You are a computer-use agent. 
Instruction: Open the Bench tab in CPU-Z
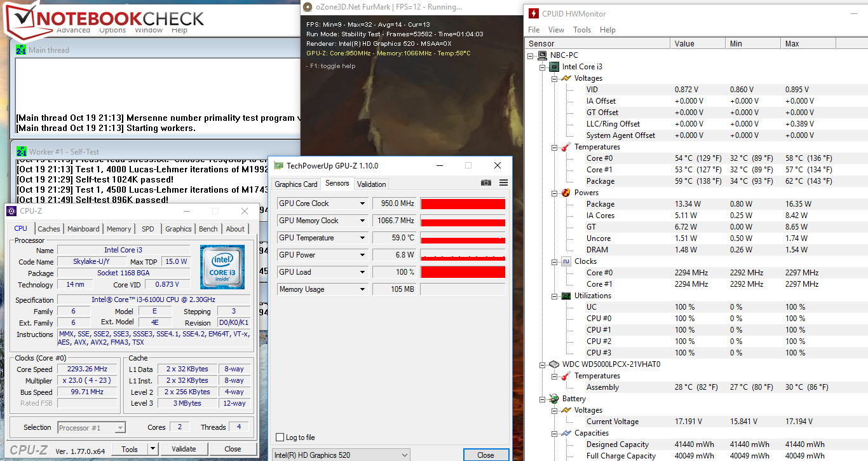208,229
